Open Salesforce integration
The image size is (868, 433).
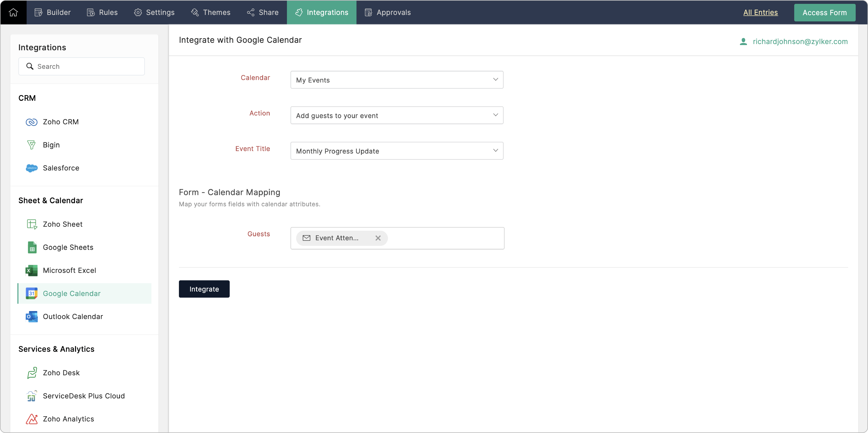[61, 168]
